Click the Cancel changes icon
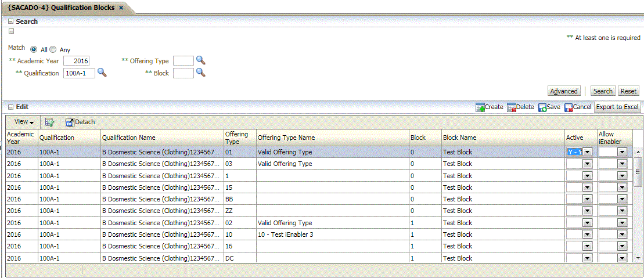The height and width of the screenshot is (278, 644). [x=569, y=107]
